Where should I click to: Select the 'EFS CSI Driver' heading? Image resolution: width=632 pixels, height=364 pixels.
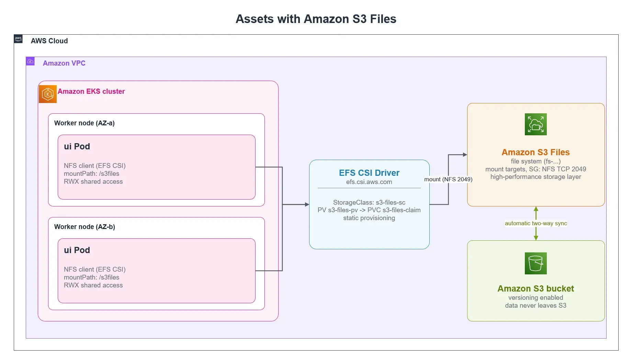point(369,173)
